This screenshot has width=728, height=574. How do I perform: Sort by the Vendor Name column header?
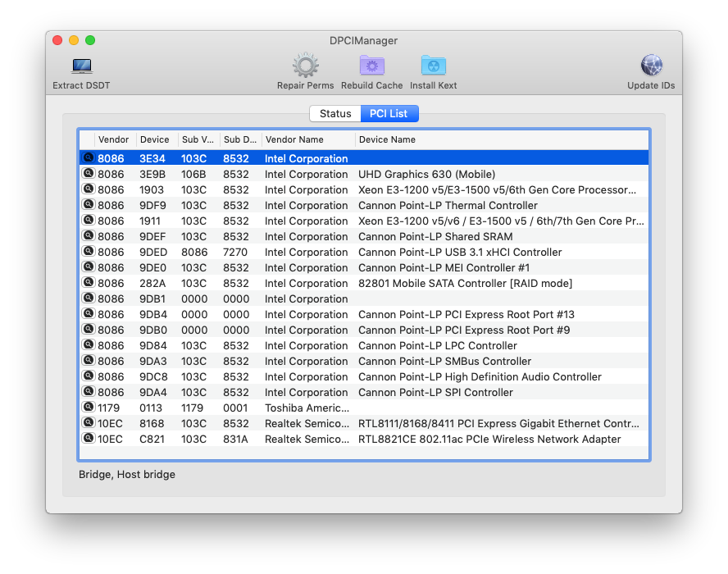click(x=308, y=139)
